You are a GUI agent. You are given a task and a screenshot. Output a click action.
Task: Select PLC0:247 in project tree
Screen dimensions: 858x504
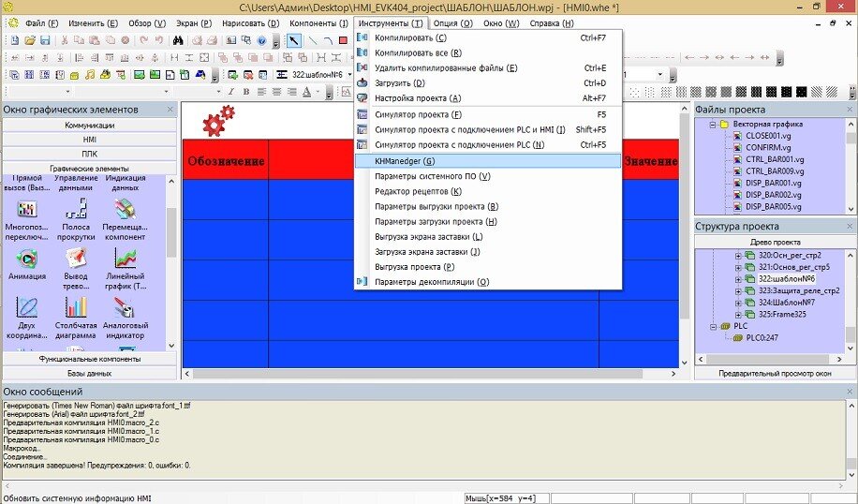coord(762,337)
